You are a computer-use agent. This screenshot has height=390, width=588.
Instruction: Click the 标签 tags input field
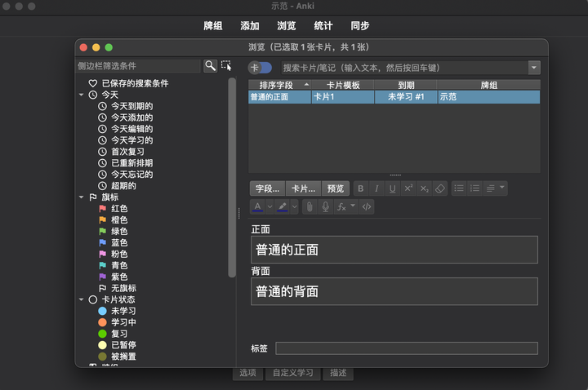tap(407, 348)
